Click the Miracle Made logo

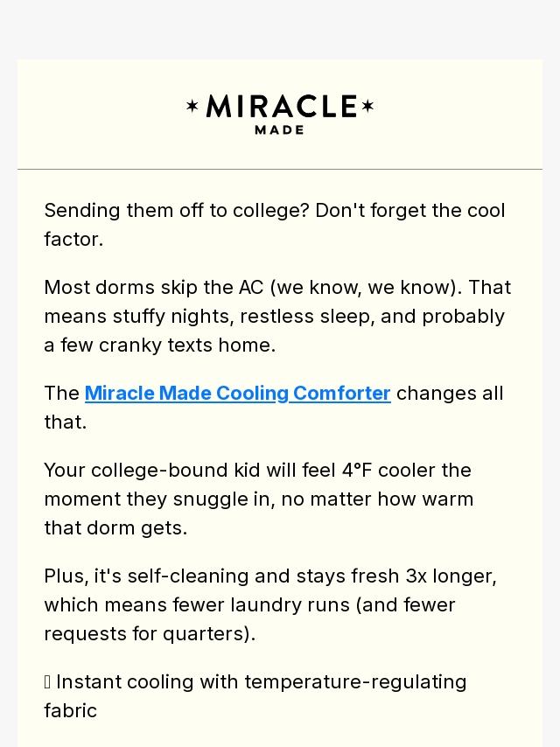[x=280, y=115]
